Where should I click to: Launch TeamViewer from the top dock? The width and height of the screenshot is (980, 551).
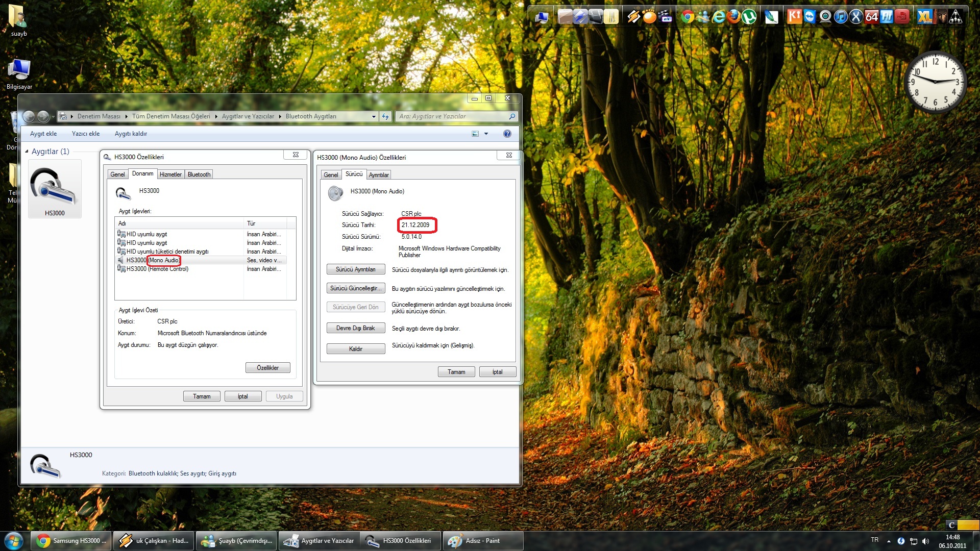[810, 17]
